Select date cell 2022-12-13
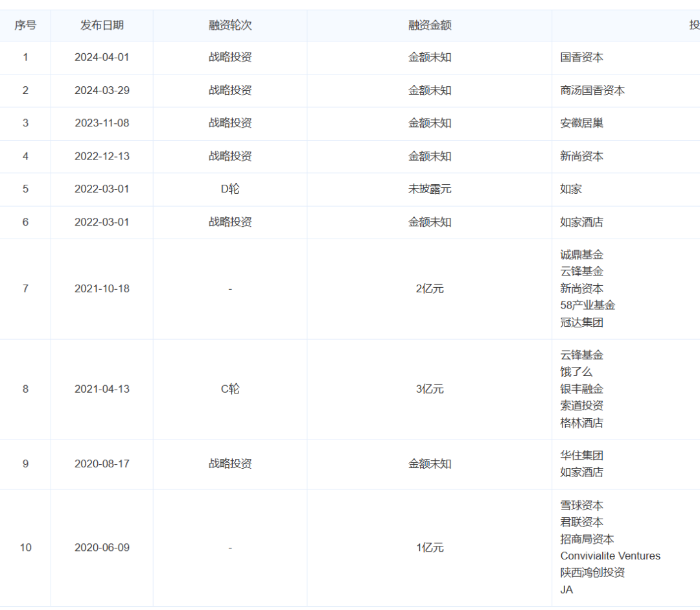 (x=102, y=156)
